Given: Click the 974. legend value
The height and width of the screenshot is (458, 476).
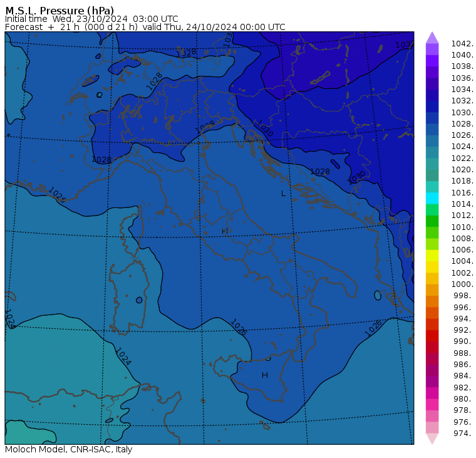Looking at the screenshot, I should tap(463, 433).
